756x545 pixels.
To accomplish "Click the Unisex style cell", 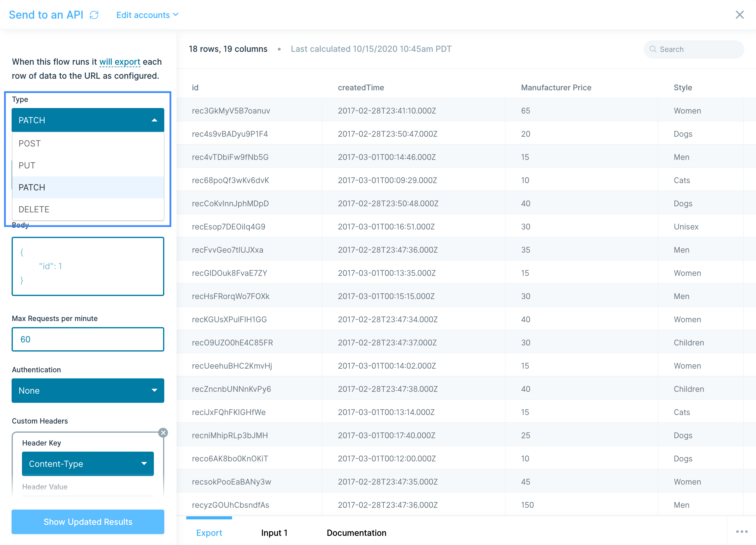I will tap(686, 227).
